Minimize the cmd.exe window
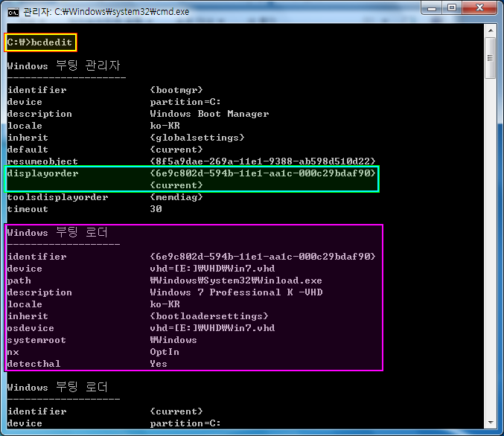504x436 pixels. 432,8
